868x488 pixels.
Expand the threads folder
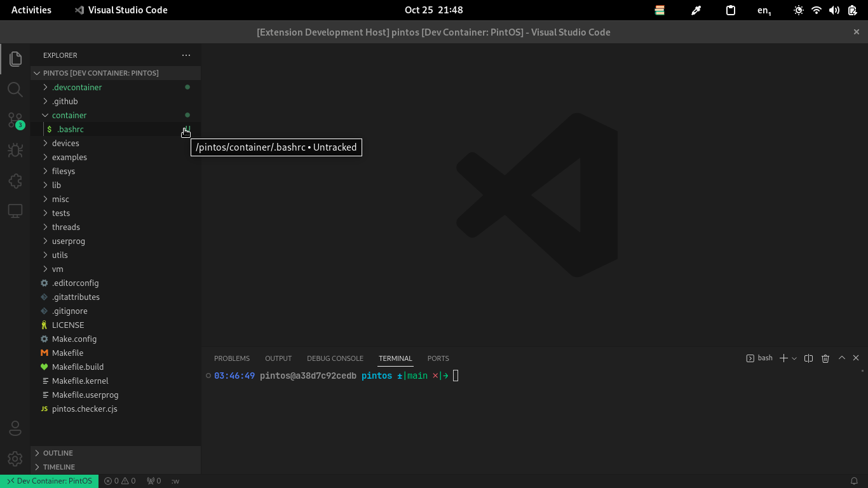pyautogui.click(x=116, y=227)
